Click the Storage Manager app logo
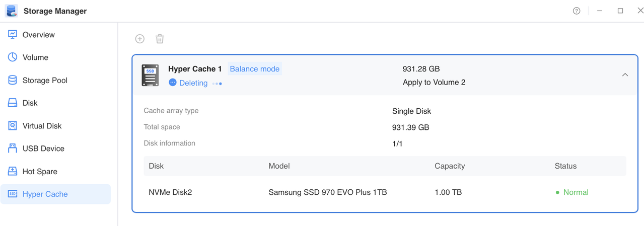644x226 pixels. pos(11,11)
